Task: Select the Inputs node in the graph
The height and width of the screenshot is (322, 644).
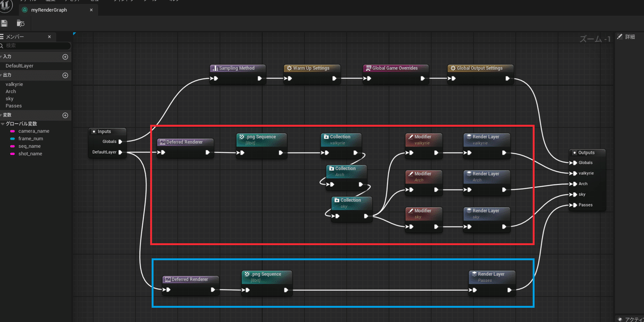Action: tap(107, 131)
